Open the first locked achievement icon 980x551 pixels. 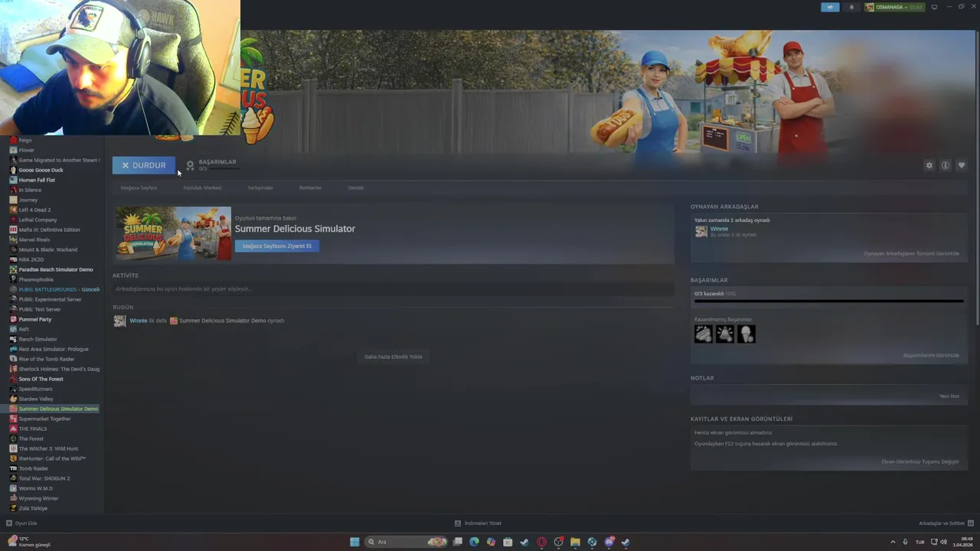point(704,334)
